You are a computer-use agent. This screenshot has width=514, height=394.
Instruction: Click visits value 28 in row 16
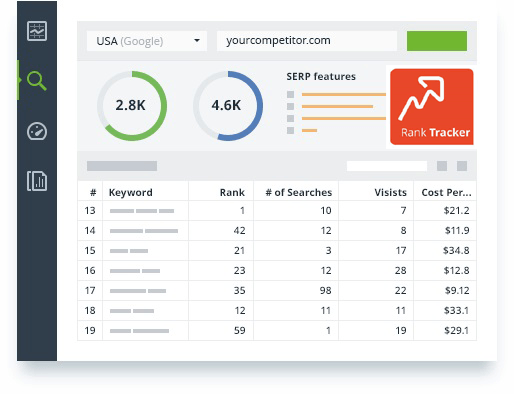tap(401, 270)
